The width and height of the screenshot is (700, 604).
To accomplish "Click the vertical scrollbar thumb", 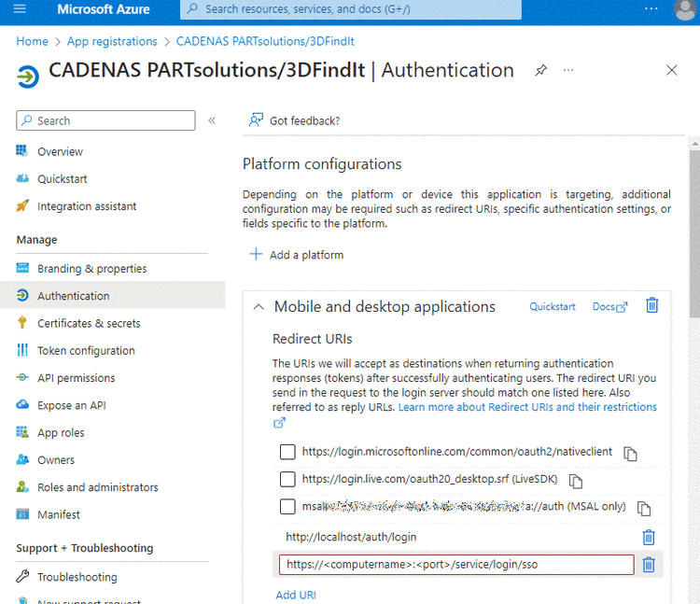I will [x=694, y=234].
